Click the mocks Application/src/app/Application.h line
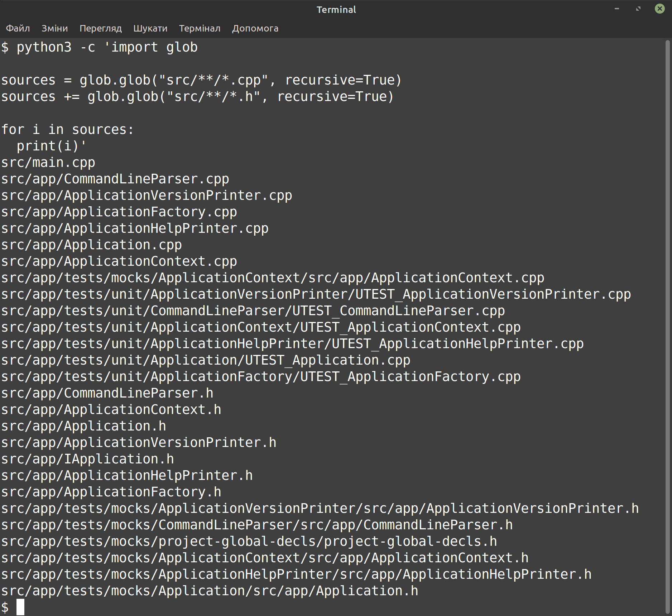The width and height of the screenshot is (672, 616). (210, 591)
